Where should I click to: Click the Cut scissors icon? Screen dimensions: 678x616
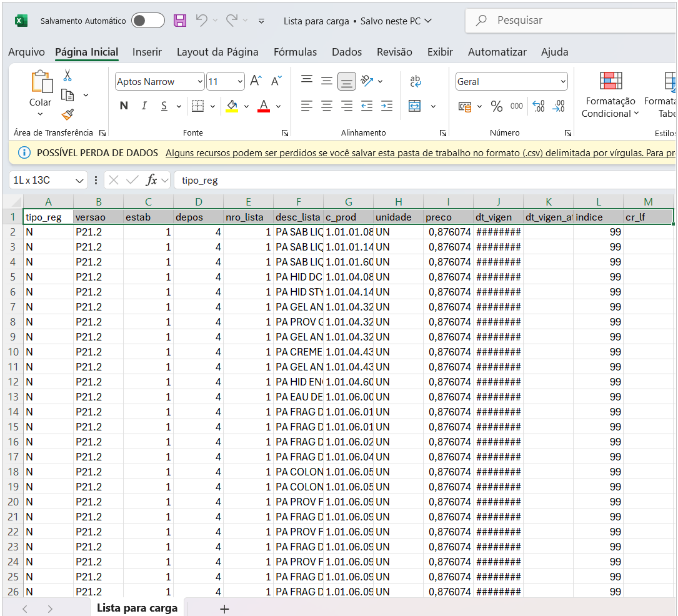click(x=67, y=76)
